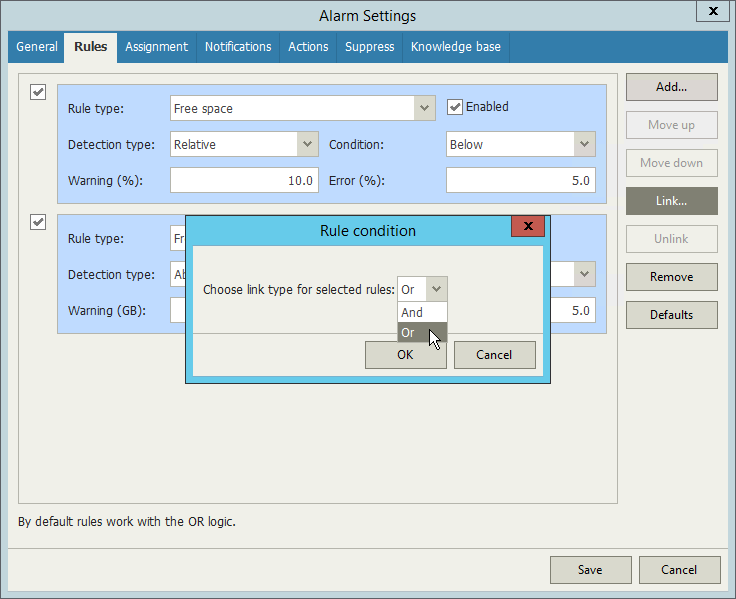Click Cancel at the bottom of Alarm Settings
Image resolution: width=736 pixels, height=599 pixels.
[679, 570]
